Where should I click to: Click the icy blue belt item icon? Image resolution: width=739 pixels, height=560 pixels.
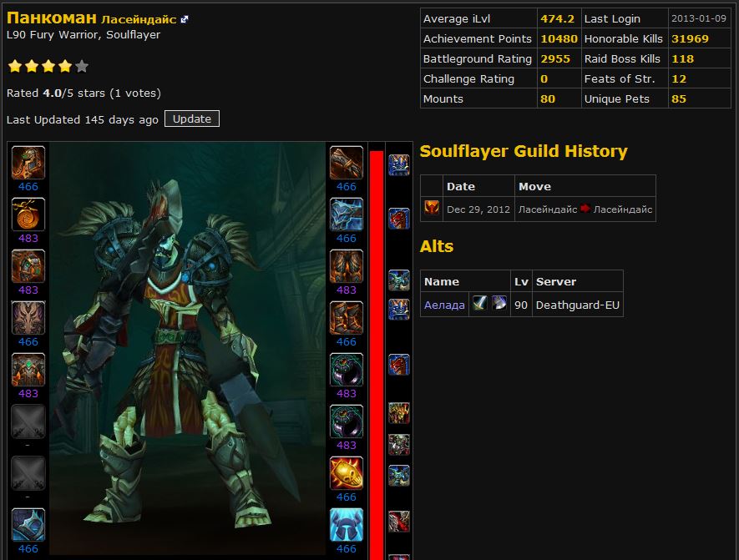tap(346, 214)
